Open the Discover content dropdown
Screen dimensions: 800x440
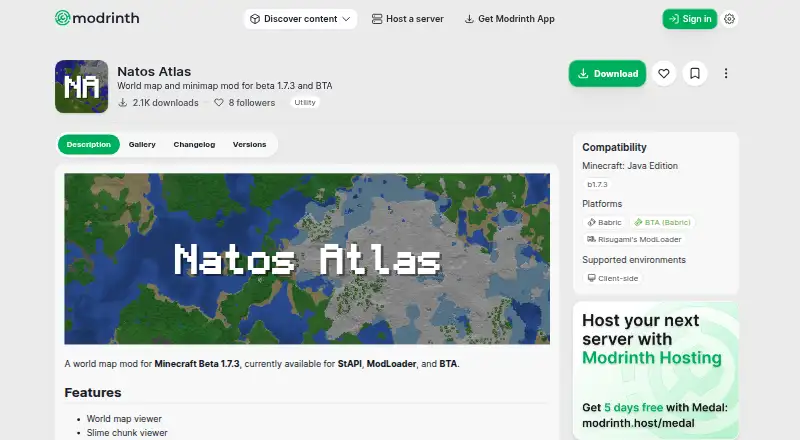point(300,19)
